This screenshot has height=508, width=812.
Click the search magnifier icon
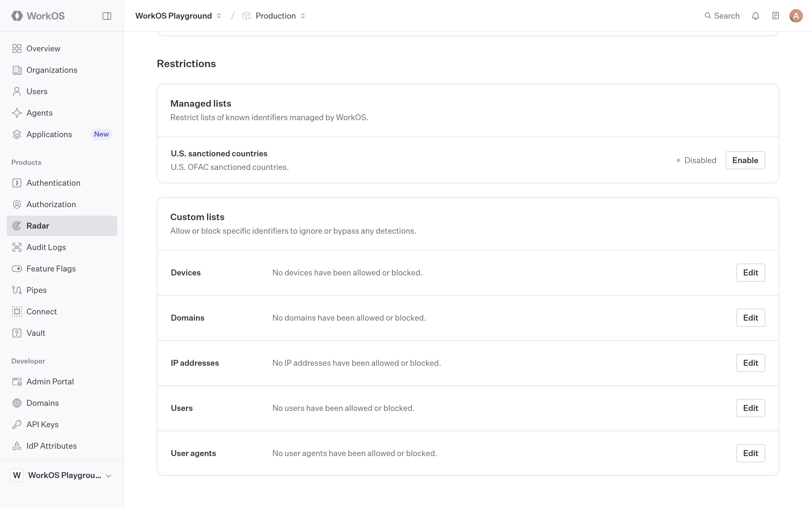(x=708, y=16)
